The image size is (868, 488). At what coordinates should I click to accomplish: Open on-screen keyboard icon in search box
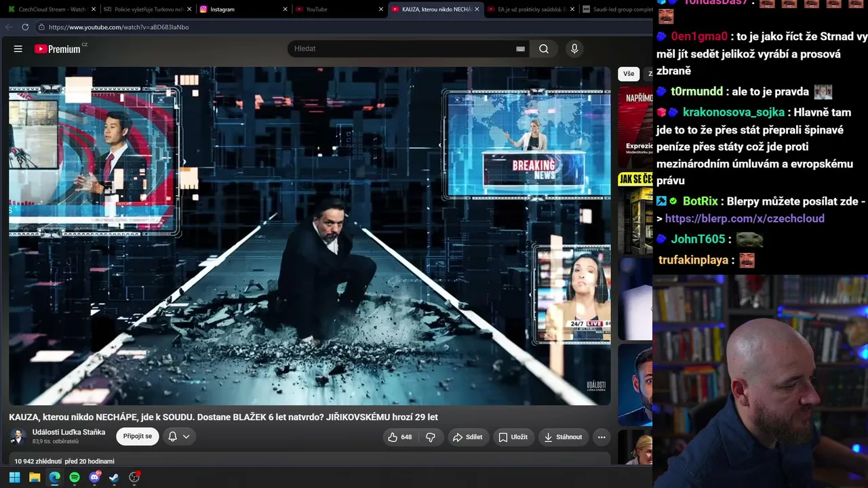[x=520, y=49]
